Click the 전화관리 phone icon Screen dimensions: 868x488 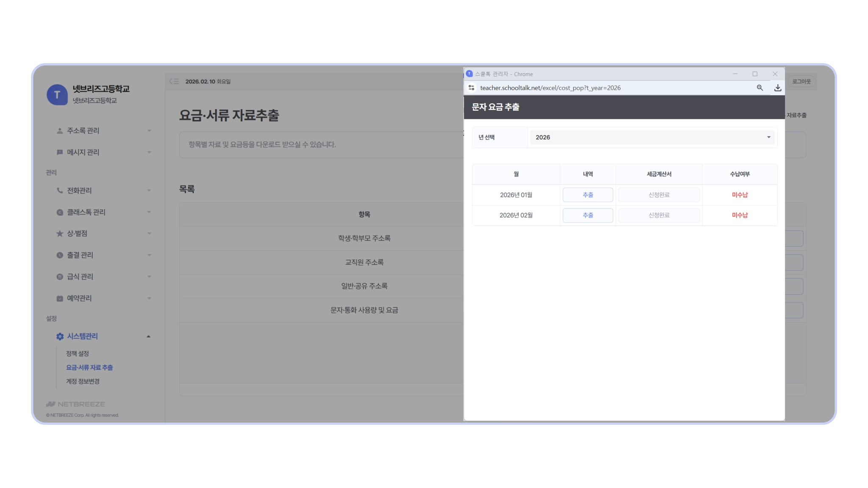tap(60, 191)
